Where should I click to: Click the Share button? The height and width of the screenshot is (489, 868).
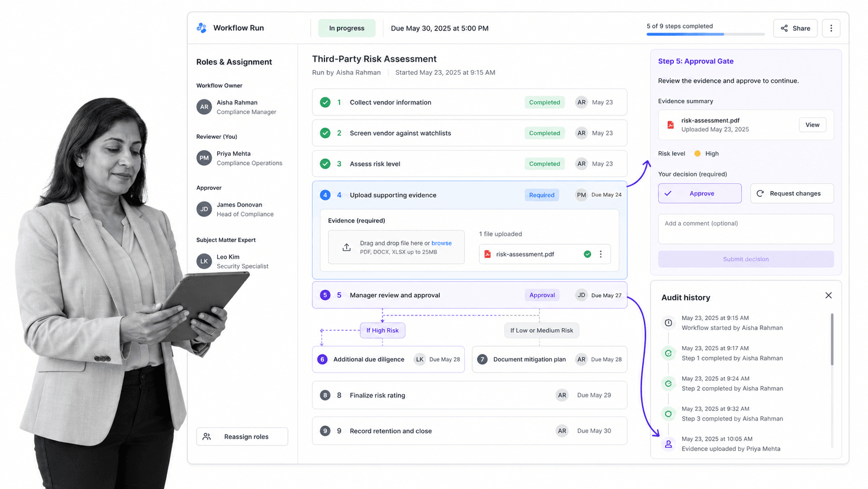795,28
